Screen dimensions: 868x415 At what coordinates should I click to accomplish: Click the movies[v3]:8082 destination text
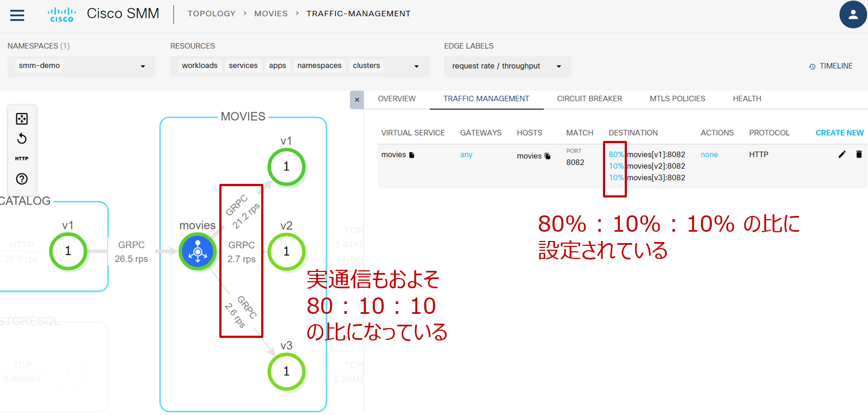[x=656, y=177]
